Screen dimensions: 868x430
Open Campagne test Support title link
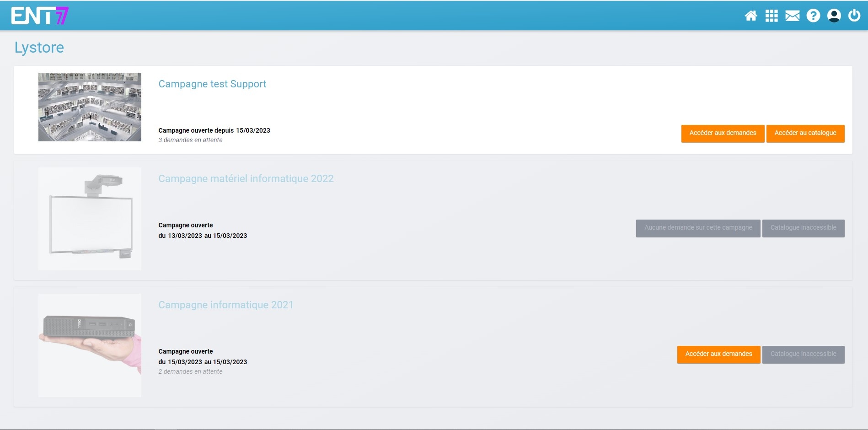(212, 84)
